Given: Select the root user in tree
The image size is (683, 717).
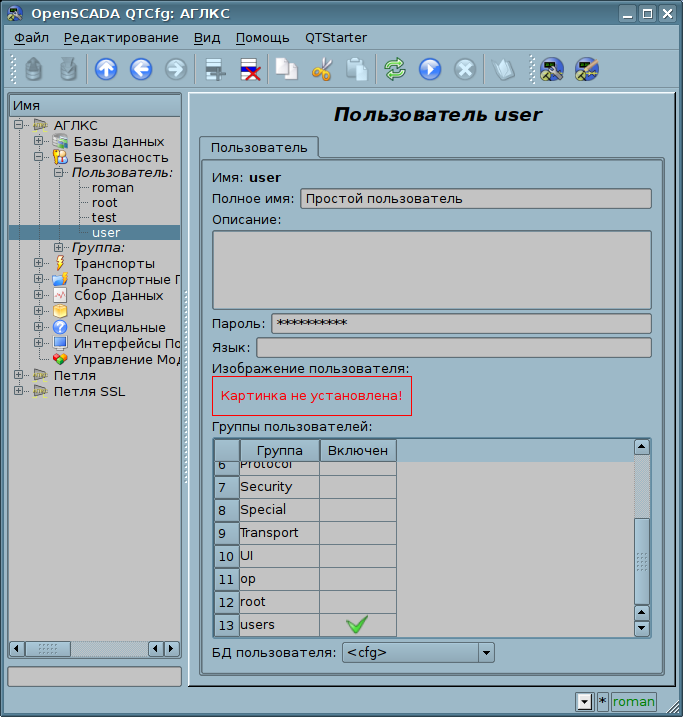Looking at the screenshot, I should 105,203.
